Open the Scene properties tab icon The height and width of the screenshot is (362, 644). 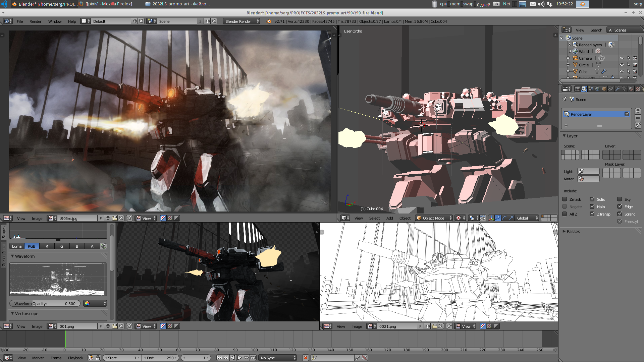[x=591, y=89]
